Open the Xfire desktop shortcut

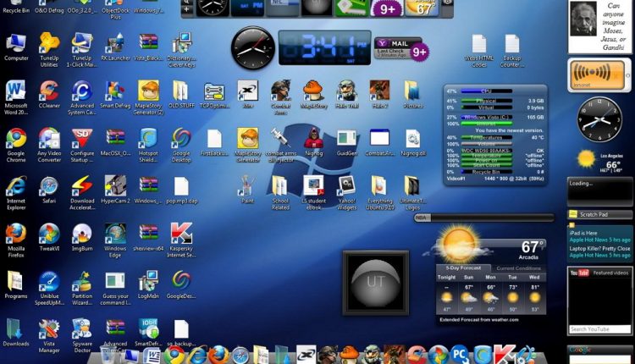click(247, 94)
